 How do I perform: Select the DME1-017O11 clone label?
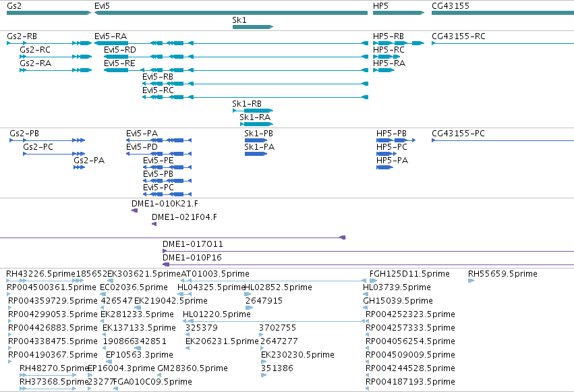coord(193,244)
